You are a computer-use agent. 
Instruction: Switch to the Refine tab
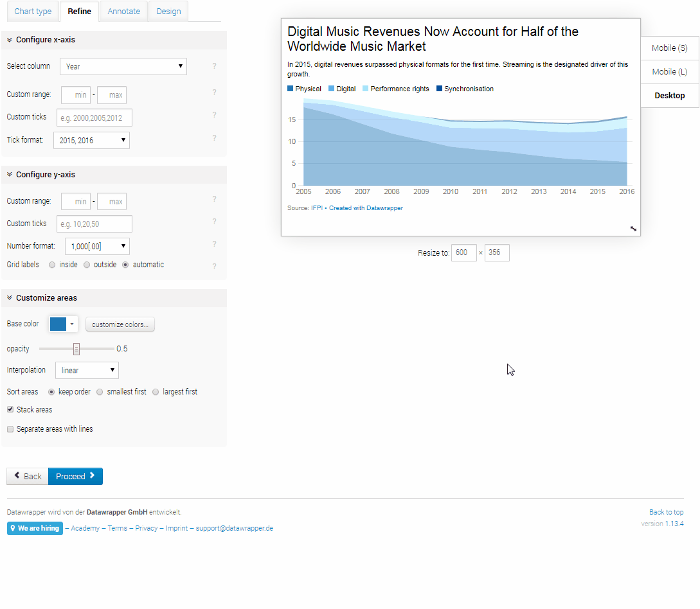(x=80, y=11)
